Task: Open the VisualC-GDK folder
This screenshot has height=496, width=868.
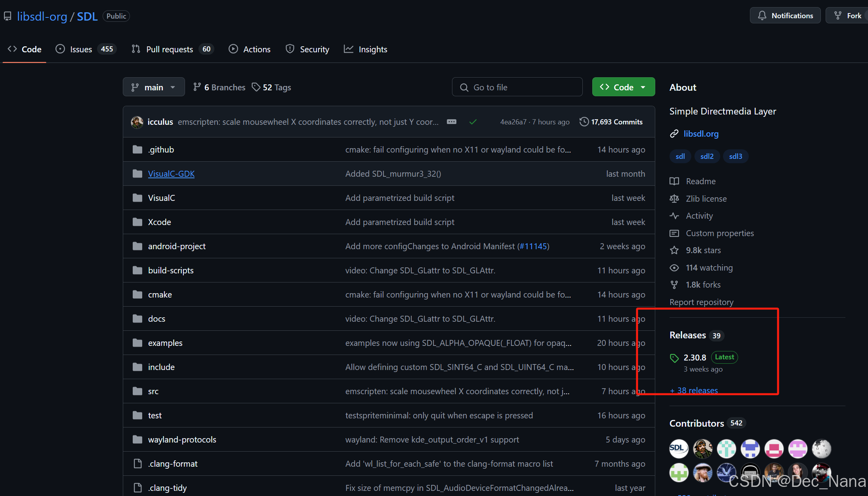Action: coord(171,174)
